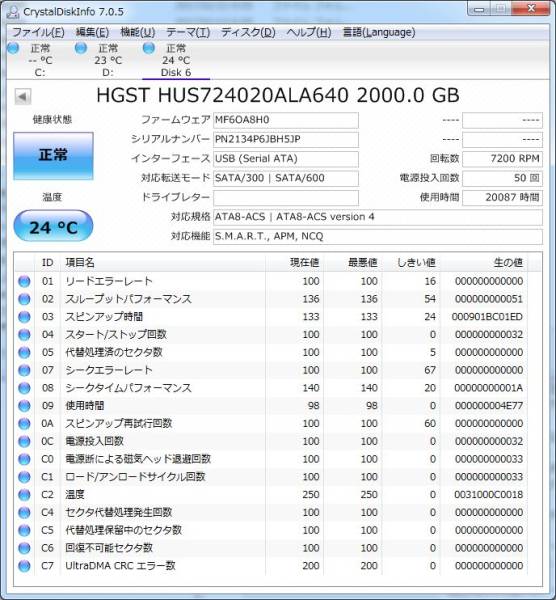Image resolution: width=556 pixels, height=600 pixels.
Task: Click the status icon for ID 05
Action: [24, 353]
